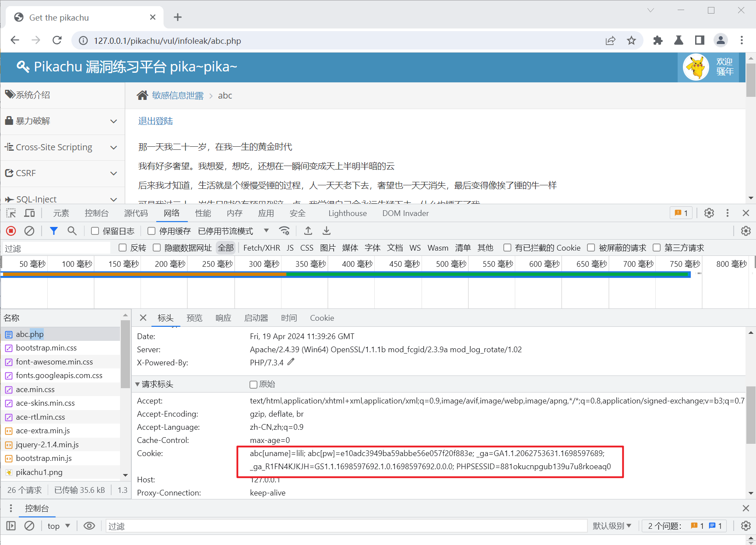Image resolution: width=756 pixels, height=545 pixels.
Task: Expand the 暴力破解 sidebar menu
Action: click(62, 121)
